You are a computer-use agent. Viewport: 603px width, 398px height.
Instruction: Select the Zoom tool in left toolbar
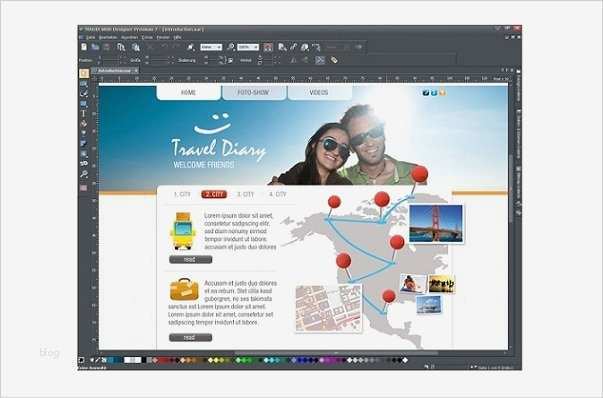point(84,174)
